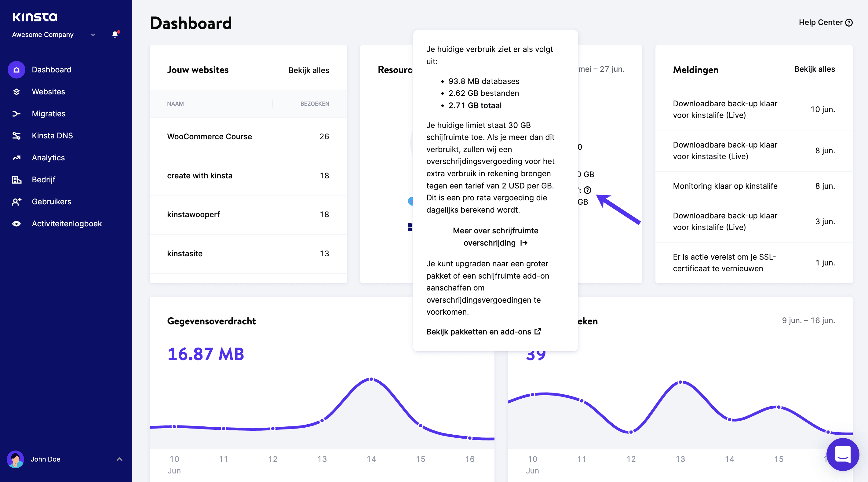
Task: Open Bekijk pakketten en add-ons link
Action: [x=483, y=332]
